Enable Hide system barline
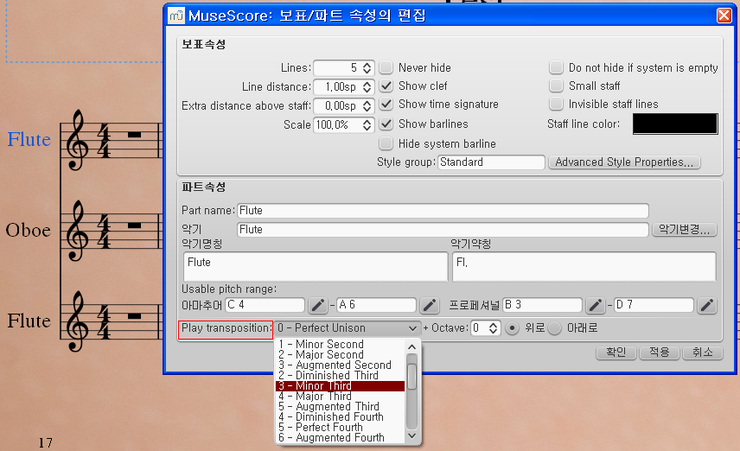 pyautogui.click(x=387, y=143)
